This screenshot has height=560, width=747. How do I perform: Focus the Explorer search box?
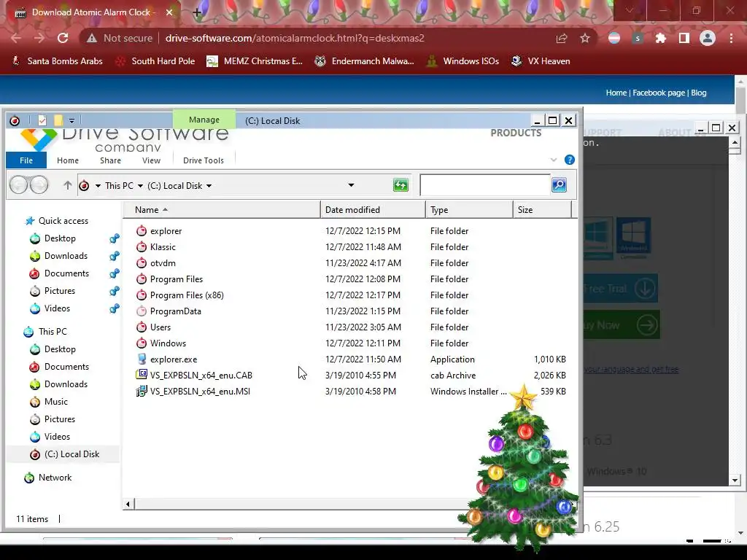[485, 184]
